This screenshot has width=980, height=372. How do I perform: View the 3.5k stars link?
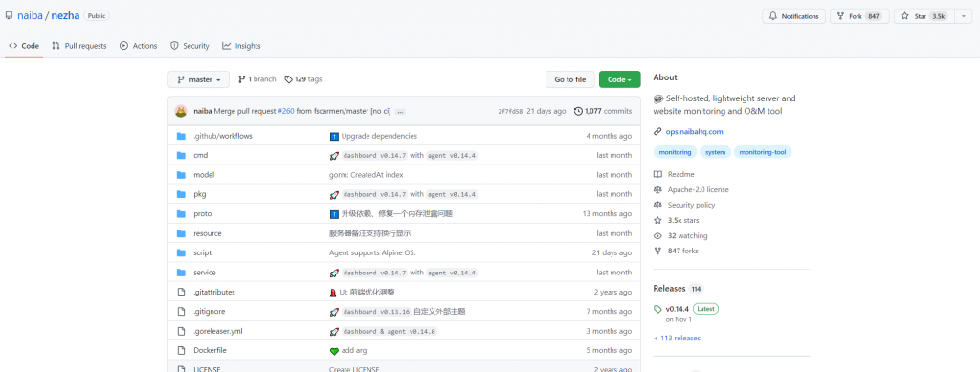pos(677,220)
